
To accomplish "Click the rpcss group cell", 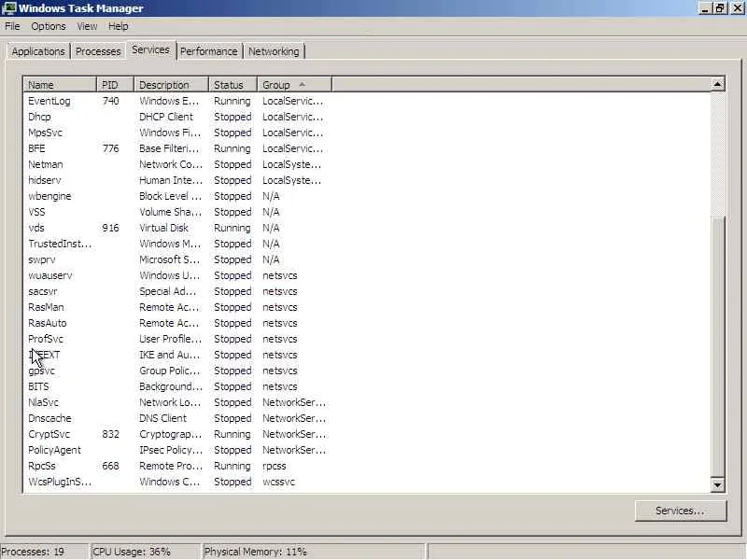I will pos(275,466).
